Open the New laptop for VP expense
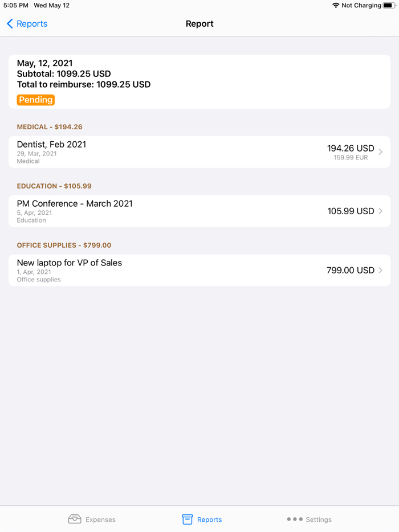 click(171, 270)
